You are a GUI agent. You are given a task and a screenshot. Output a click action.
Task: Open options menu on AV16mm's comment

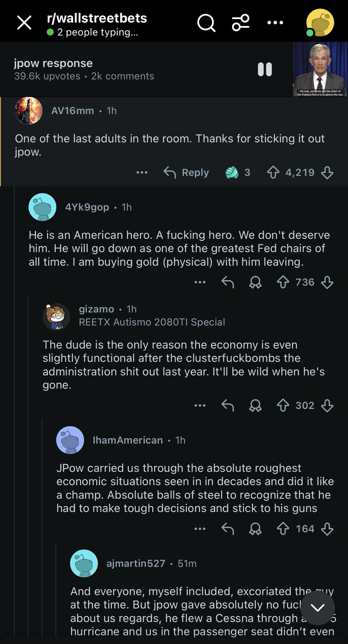point(142,172)
